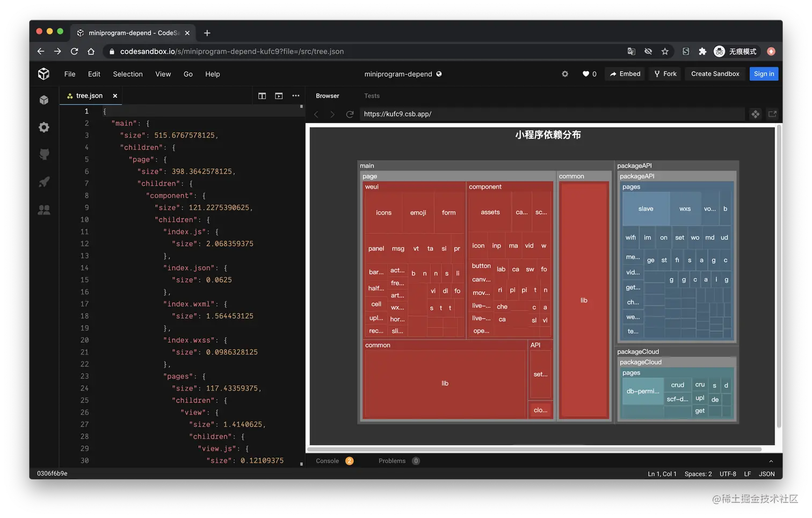The image size is (812, 518).
Task: Click the assets block under component
Action: point(490,212)
